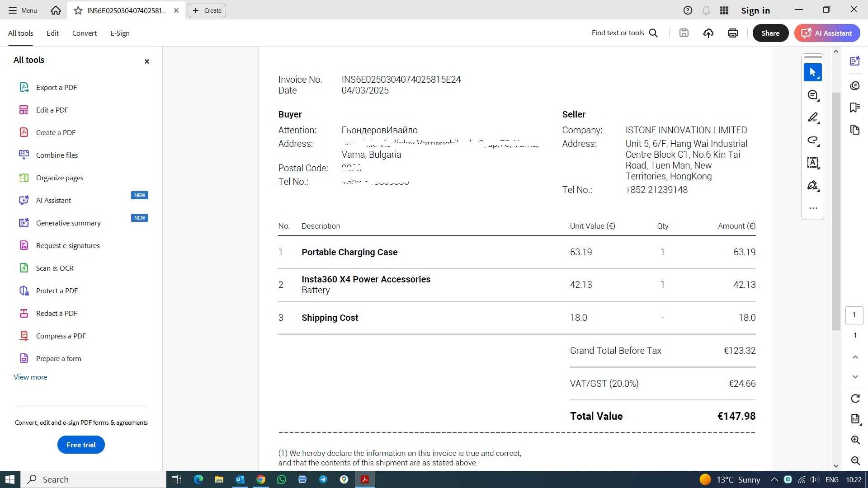Open notifications bell

pos(706,10)
